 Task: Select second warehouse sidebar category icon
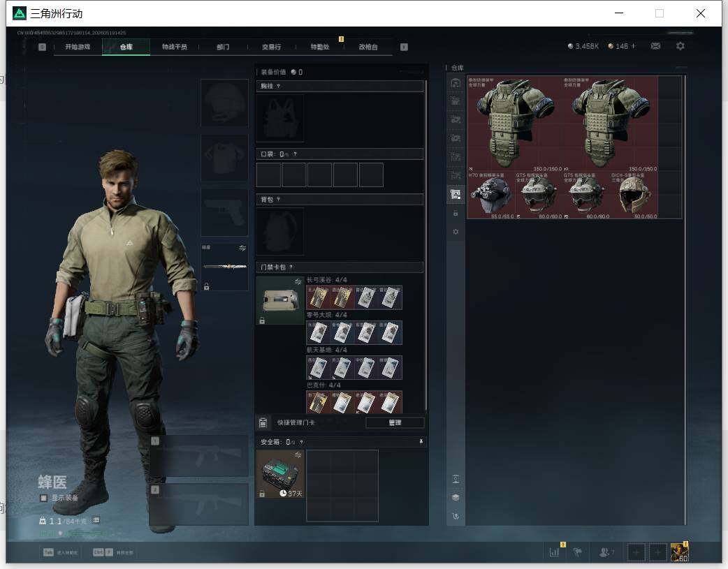point(456,101)
